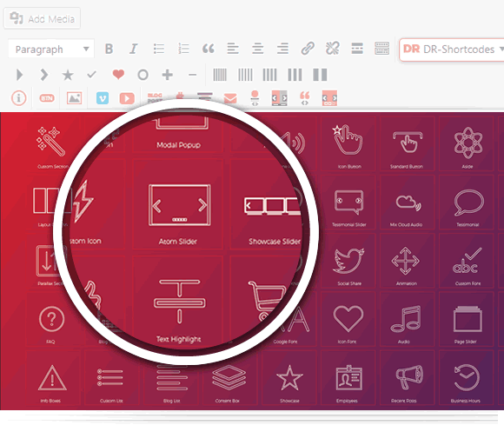The width and height of the screenshot is (504, 425).
Task: Toggle the numbered list
Action: [183, 49]
